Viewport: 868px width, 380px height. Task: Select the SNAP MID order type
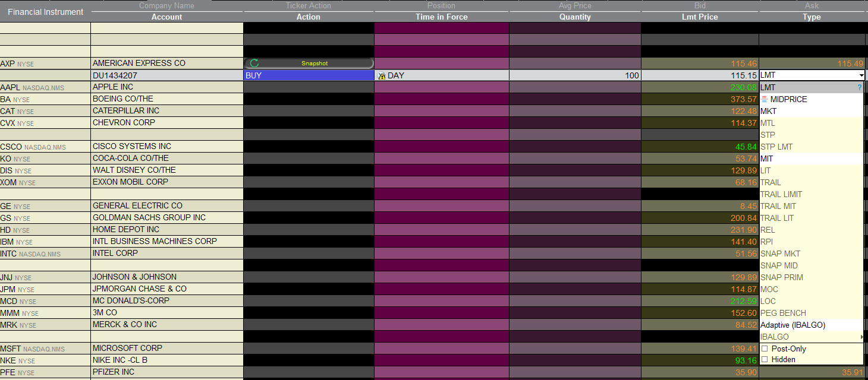[811, 265]
